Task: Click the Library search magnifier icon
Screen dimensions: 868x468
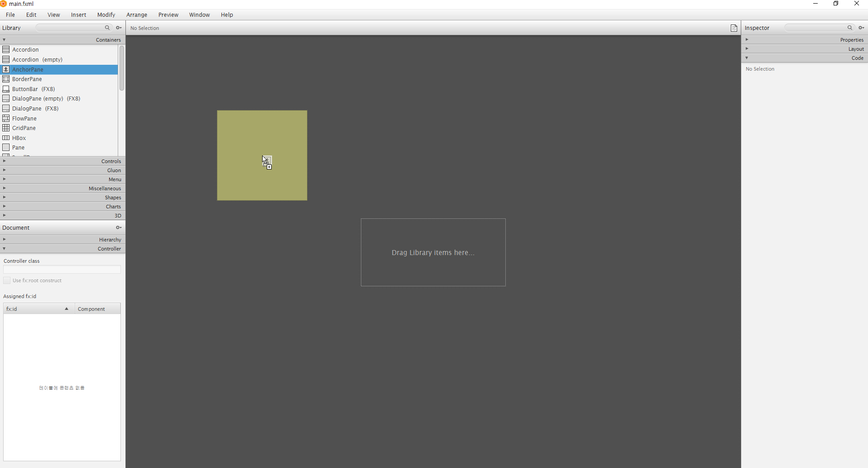Action: coord(107,28)
